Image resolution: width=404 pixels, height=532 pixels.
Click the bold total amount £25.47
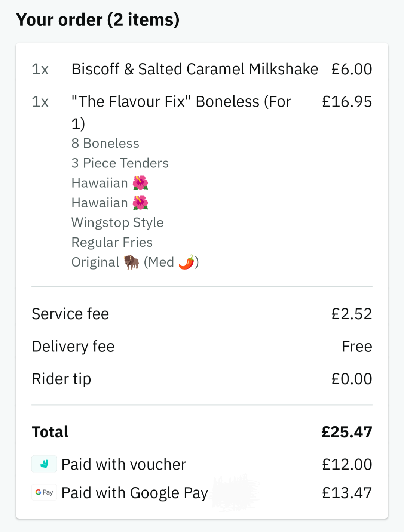347,432
